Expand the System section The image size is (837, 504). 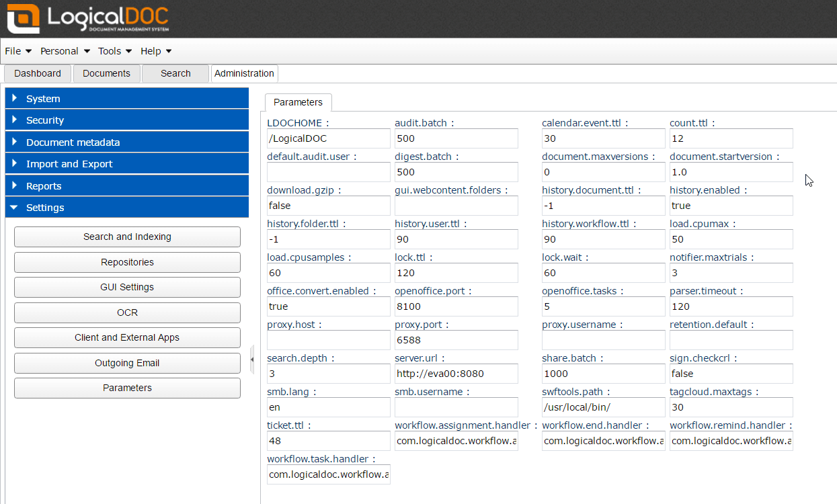[x=126, y=98]
